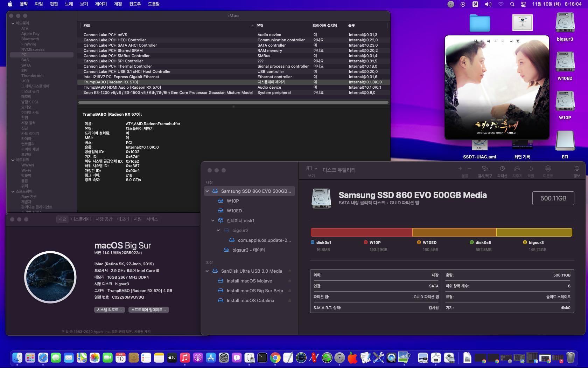Click the 시스템 리포트... button

pyautogui.click(x=110, y=310)
